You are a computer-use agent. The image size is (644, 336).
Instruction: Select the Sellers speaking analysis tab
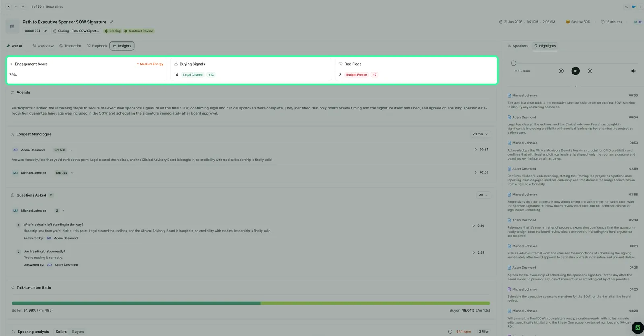click(61, 332)
